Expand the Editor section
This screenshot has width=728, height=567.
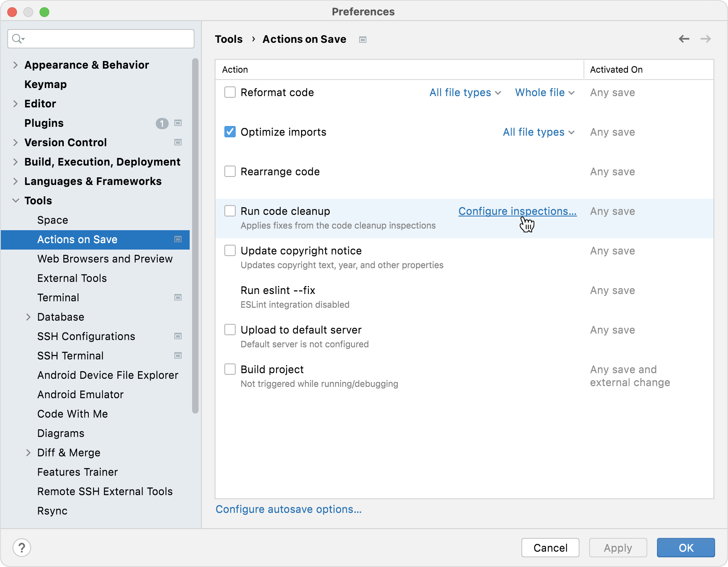point(15,104)
